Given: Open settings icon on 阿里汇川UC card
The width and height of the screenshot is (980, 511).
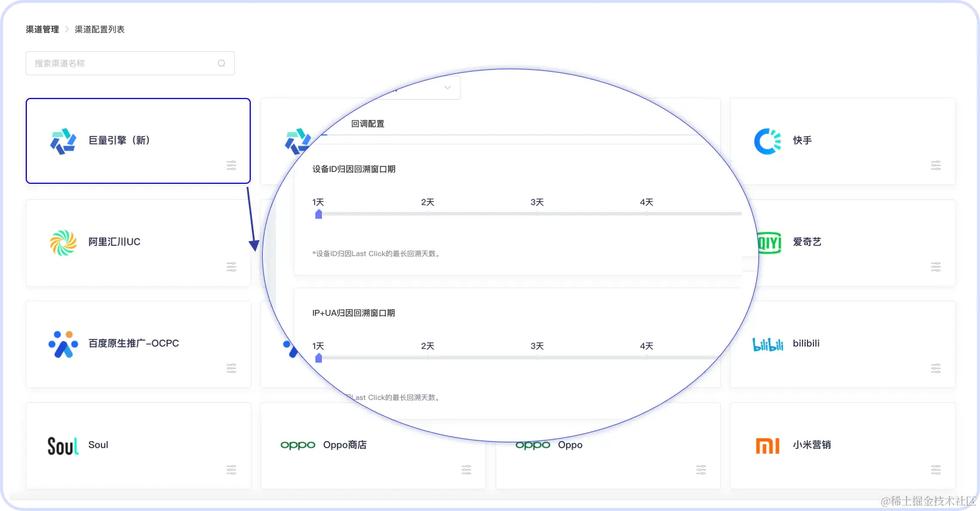Looking at the screenshot, I should coord(232,267).
